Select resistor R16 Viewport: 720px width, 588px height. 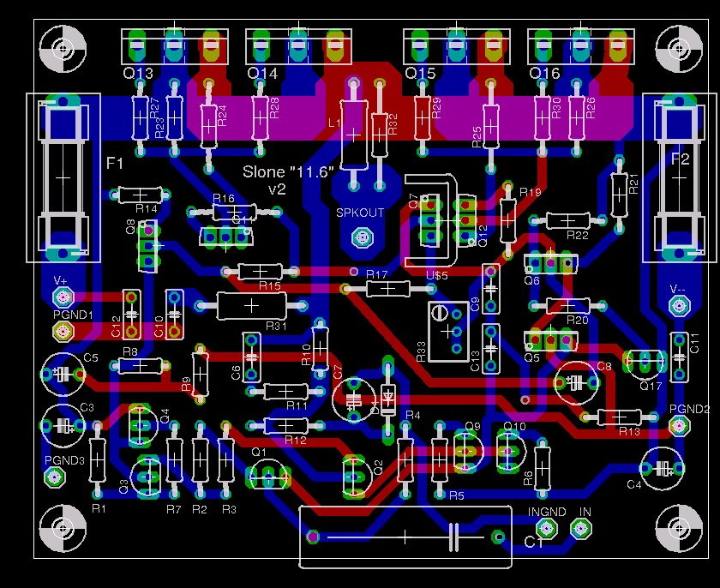(234, 212)
